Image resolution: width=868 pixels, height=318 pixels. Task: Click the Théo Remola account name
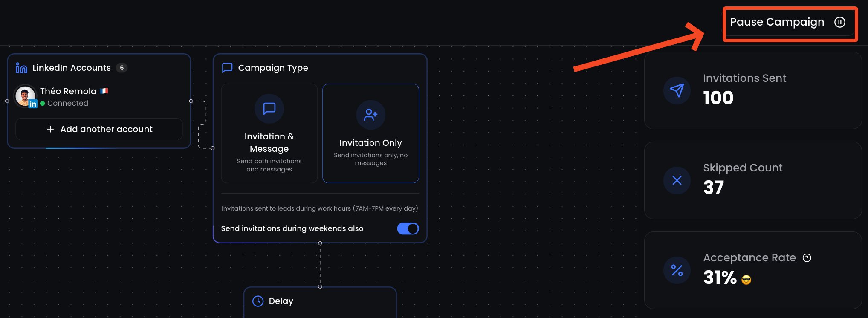pyautogui.click(x=68, y=91)
